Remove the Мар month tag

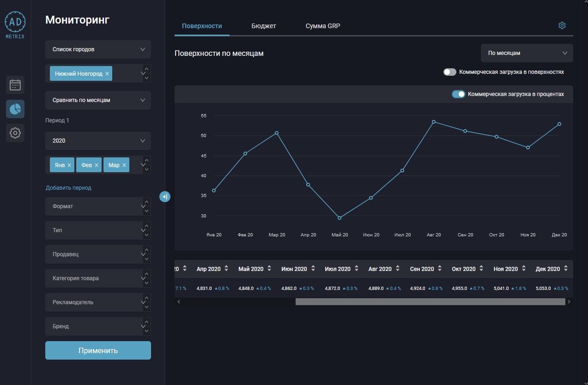(124, 165)
